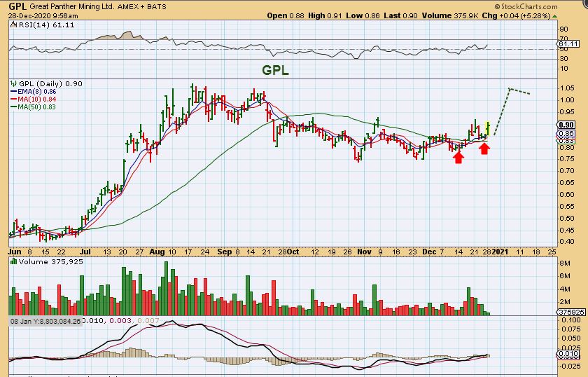Click the Volume 375,925 panel label

[x=51, y=261]
